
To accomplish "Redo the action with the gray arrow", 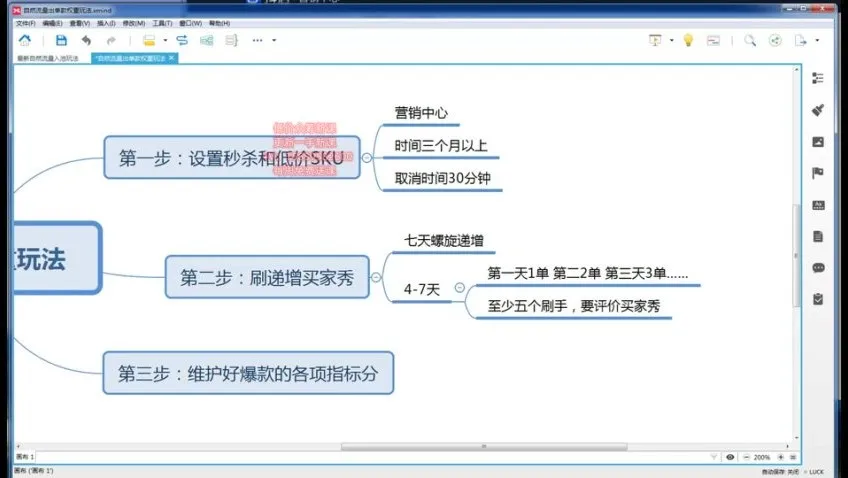I will [x=111, y=41].
